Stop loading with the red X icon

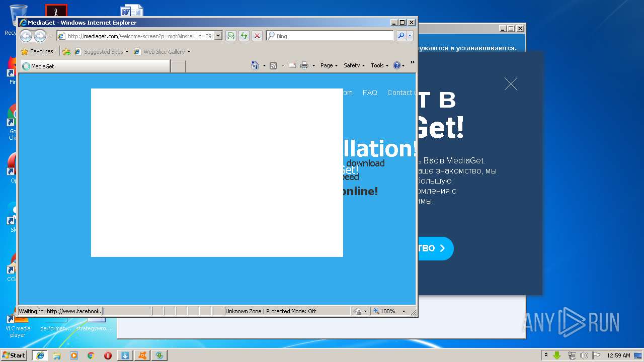(257, 36)
